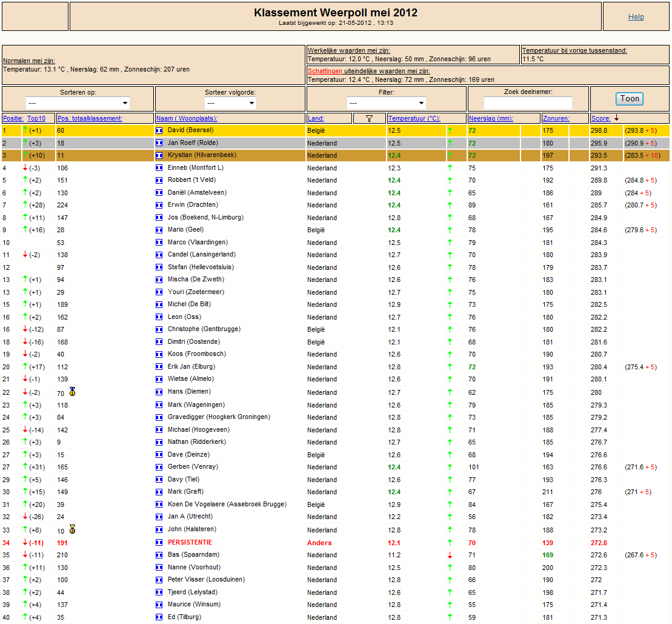This screenshot has width=672, height=624.
Task: Sort by Temperatuur (°C) header
Action: click(414, 118)
